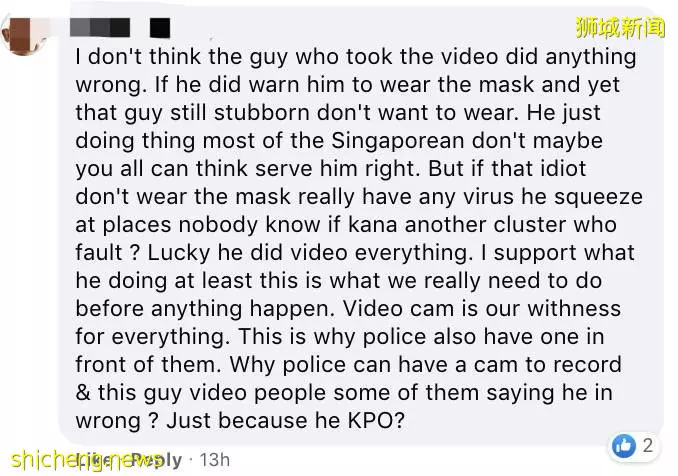Click the word "squeeze" in the comment
Image resolution: width=678 pixels, height=476 pixels.
pos(598,197)
